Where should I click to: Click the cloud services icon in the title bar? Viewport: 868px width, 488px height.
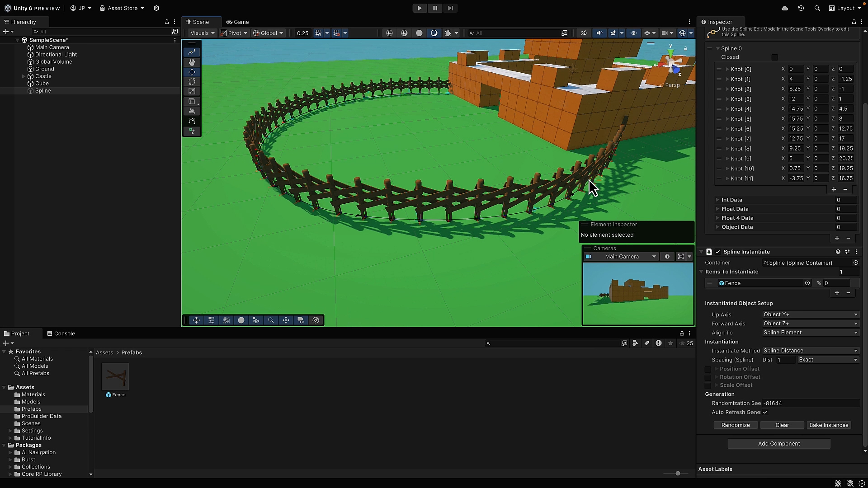click(785, 8)
